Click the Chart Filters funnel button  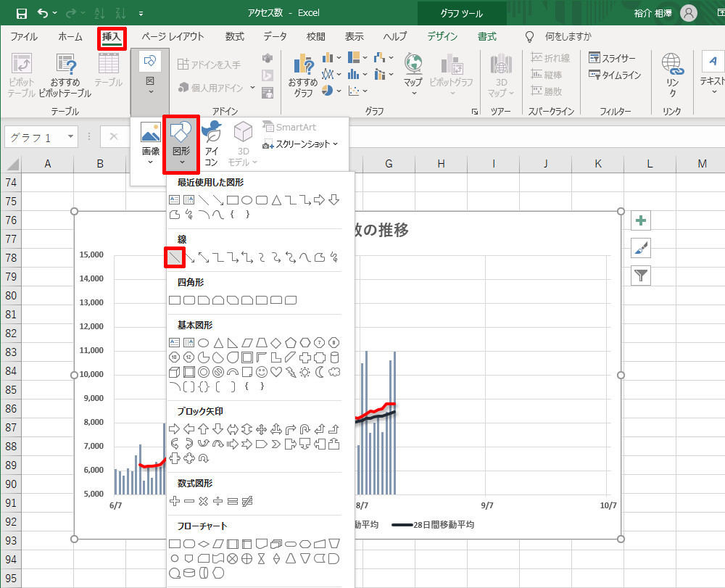tap(641, 276)
